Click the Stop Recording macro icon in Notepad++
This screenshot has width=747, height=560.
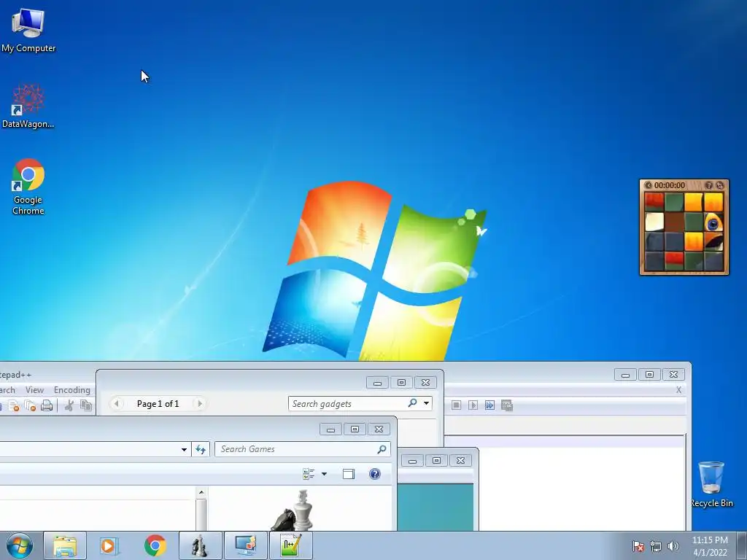[457, 405]
